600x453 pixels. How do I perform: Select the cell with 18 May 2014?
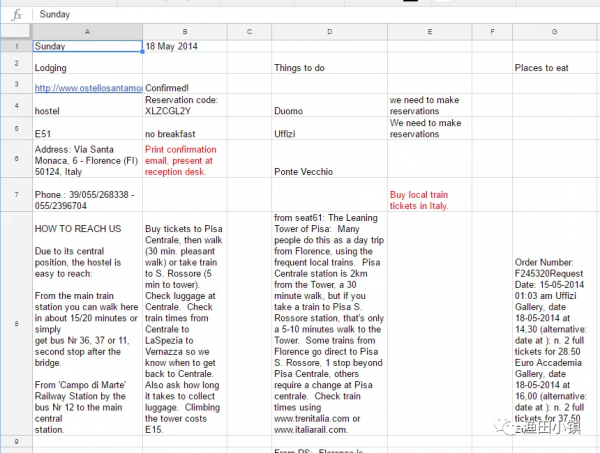[x=183, y=47]
